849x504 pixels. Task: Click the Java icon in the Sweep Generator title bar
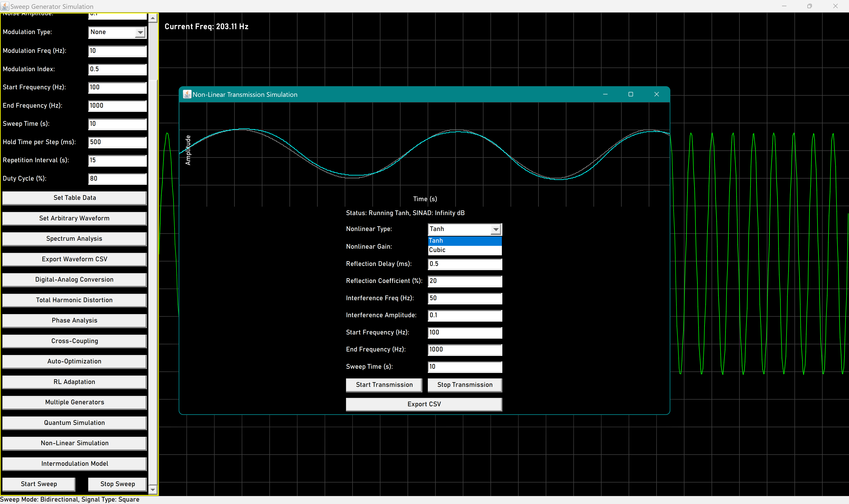point(5,6)
